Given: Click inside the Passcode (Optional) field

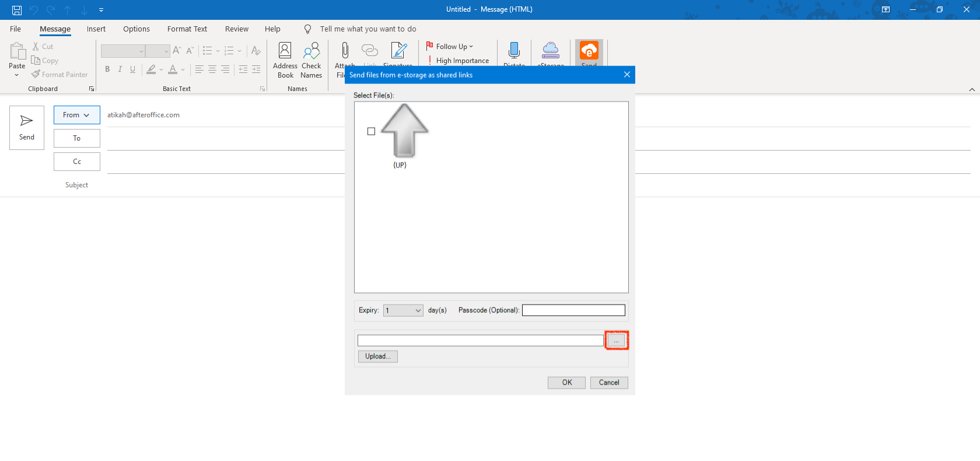Looking at the screenshot, I should click(x=573, y=310).
